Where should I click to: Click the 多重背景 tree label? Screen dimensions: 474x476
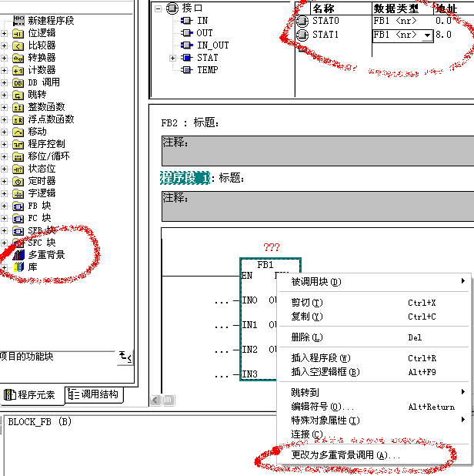coord(47,255)
